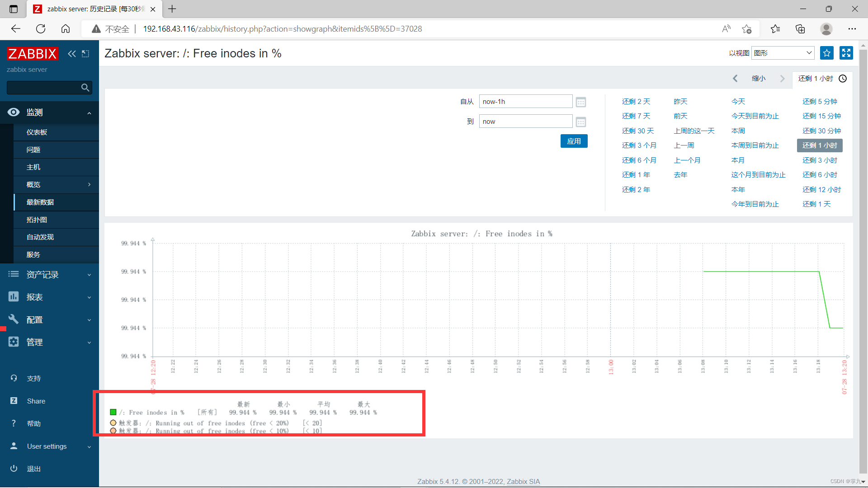
Task: Open the view type 图形 dropdown
Action: coord(783,53)
